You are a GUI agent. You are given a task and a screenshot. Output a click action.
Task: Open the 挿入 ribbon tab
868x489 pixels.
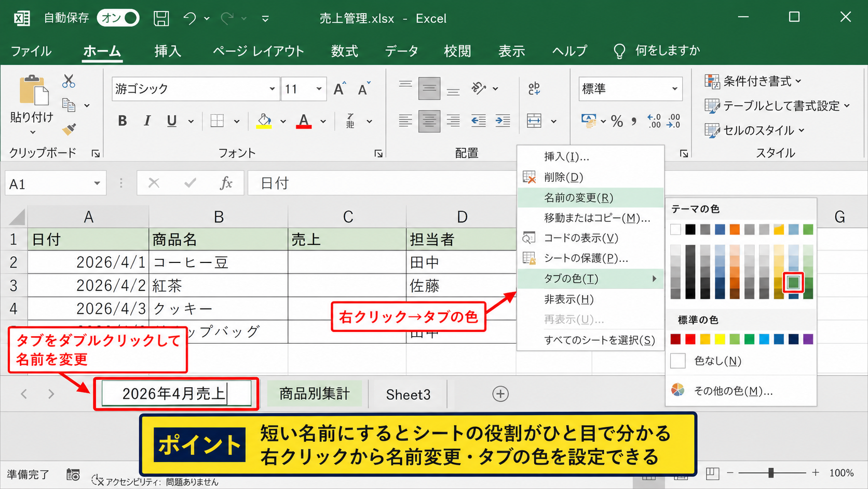click(x=168, y=51)
